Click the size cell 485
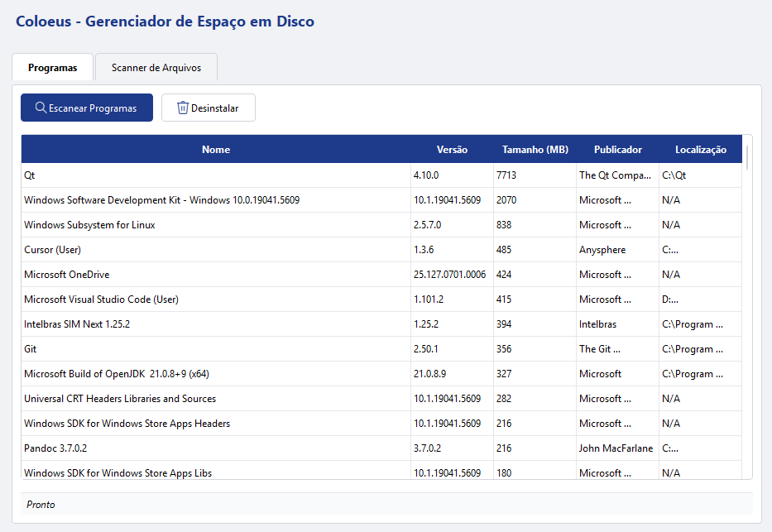This screenshot has width=772, height=532. click(x=535, y=250)
